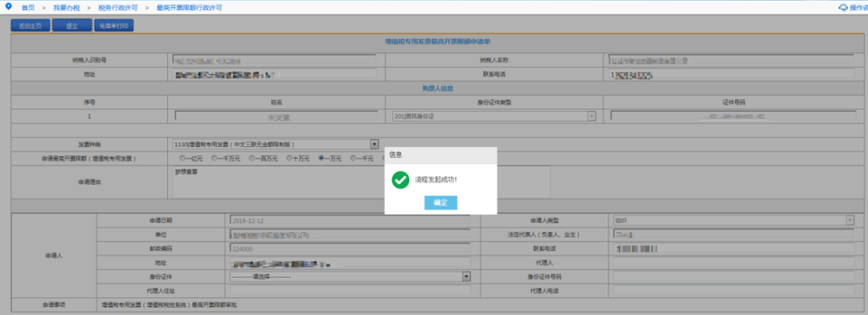This screenshot has height=315, width=868.
Task: Click the 免填单打印 button
Action: coord(113,26)
